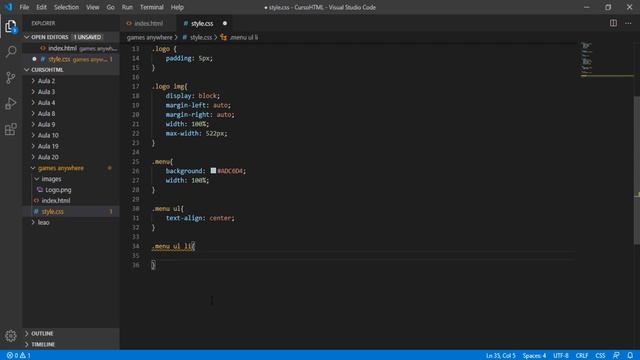This screenshot has width=640, height=360.
Task: Open the notifications bell in status bar
Action: tap(630, 356)
